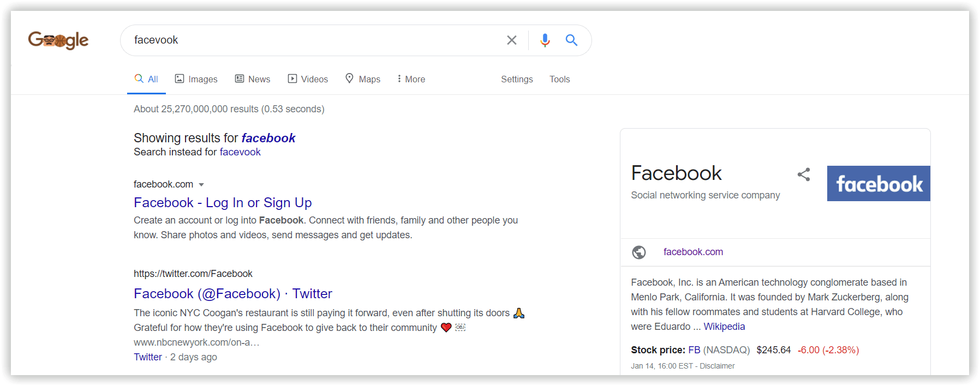Share the Facebook knowledge panel
980x386 pixels.
(x=803, y=174)
